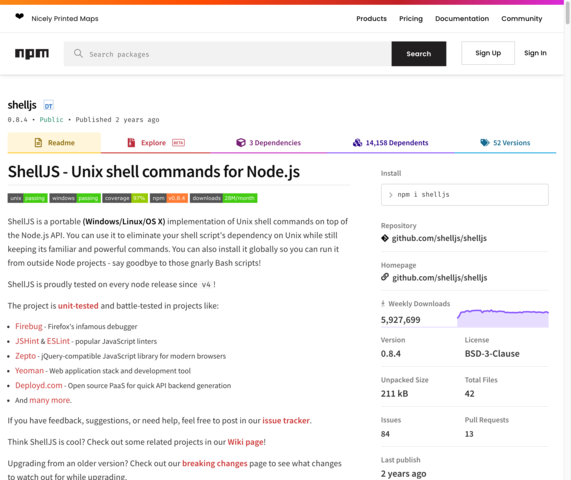Click the homepage chain link icon
Screen dimensions: 571x480
[x=385, y=277]
